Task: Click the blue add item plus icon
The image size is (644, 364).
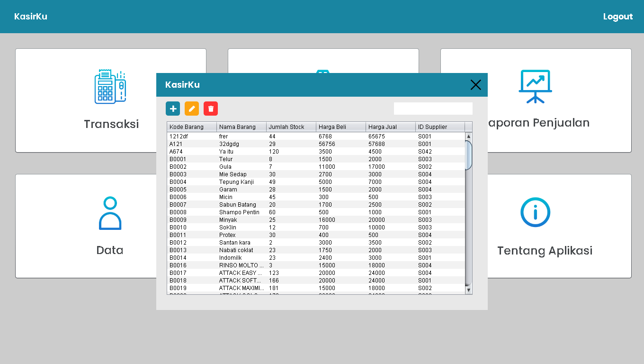Action: (173, 109)
